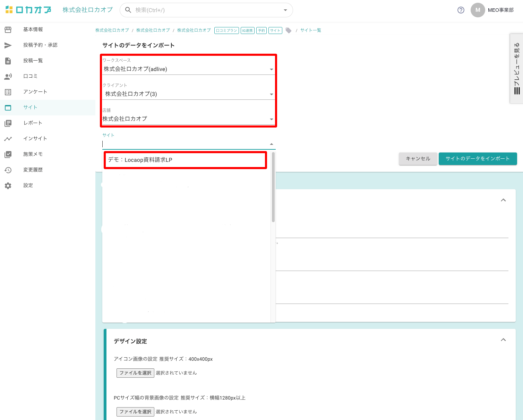Select デモ：Locaop資料請求LP option
The width and height of the screenshot is (523, 420).
pos(185,160)
